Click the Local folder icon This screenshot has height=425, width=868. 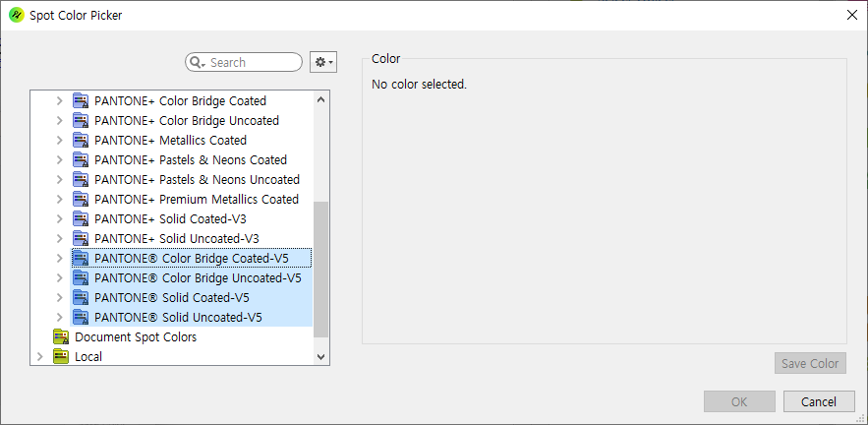pos(61,356)
